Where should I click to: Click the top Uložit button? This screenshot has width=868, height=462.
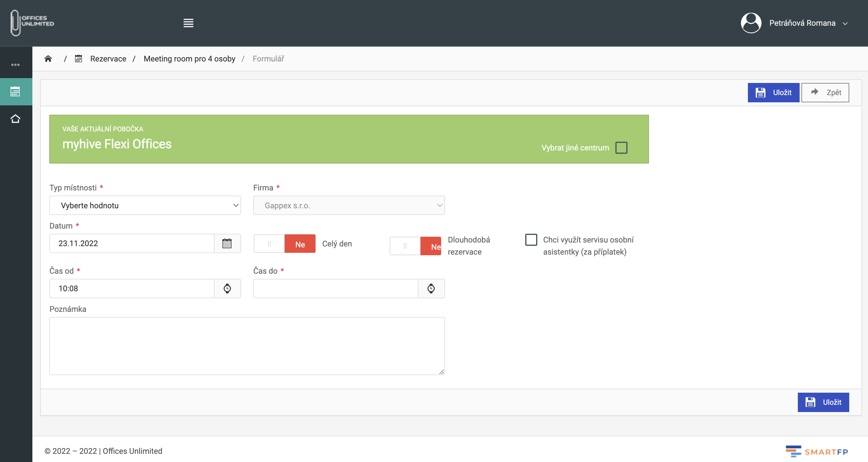[x=773, y=92]
